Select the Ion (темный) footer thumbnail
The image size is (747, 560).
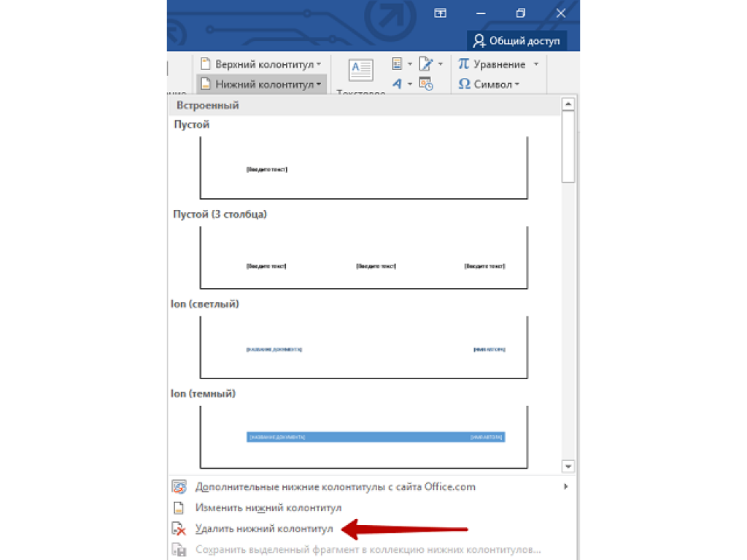coord(364,437)
